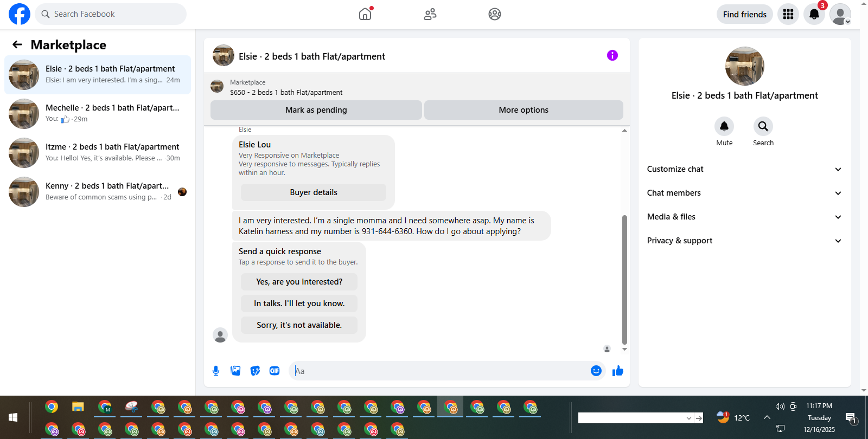868x439 pixels.
Task: Click the chat scrollbar up arrow
Action: point(624,131)
